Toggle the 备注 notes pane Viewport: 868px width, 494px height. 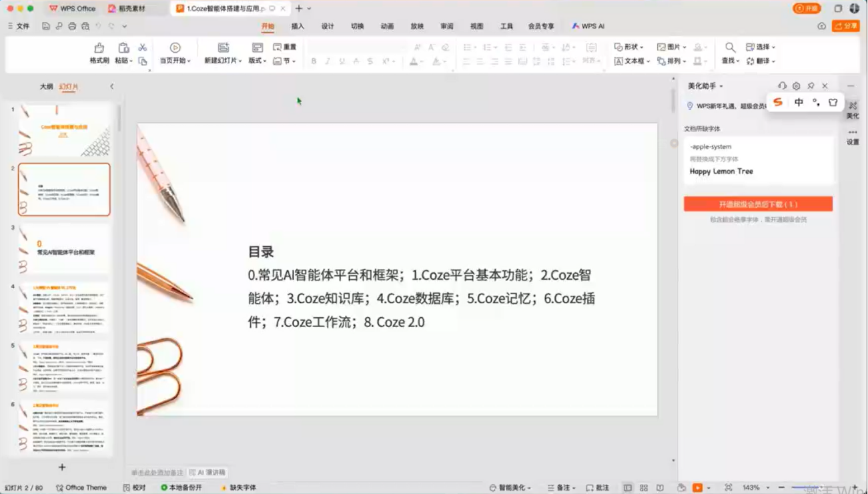click(559, 488)
